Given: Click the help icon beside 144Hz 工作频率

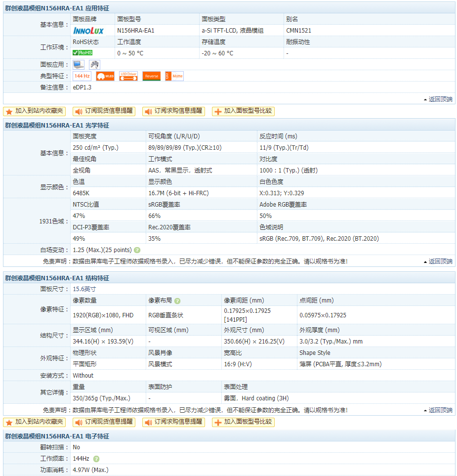Looking at the screenshot, I should tap(96, 459).
